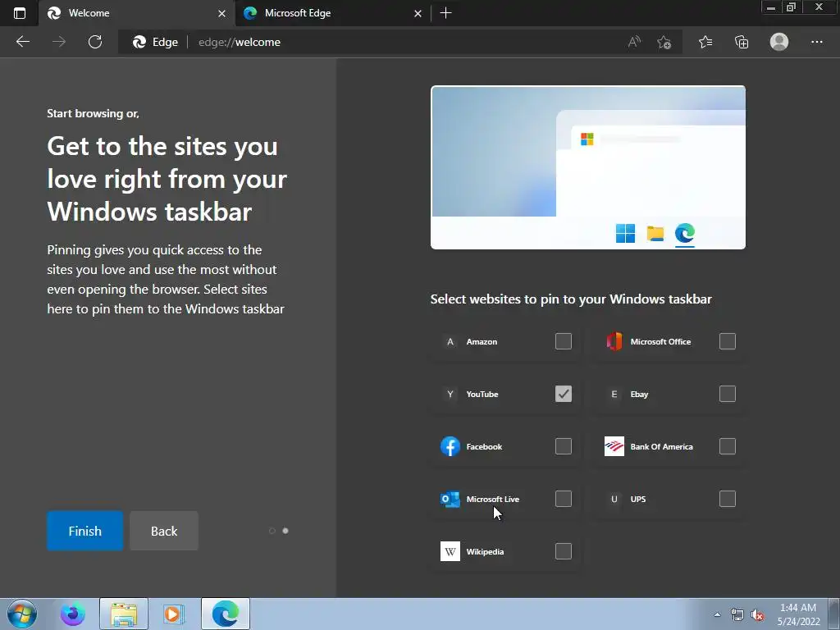Select the first page indicator dot
840x630 pixels.
tap(272, 531)
